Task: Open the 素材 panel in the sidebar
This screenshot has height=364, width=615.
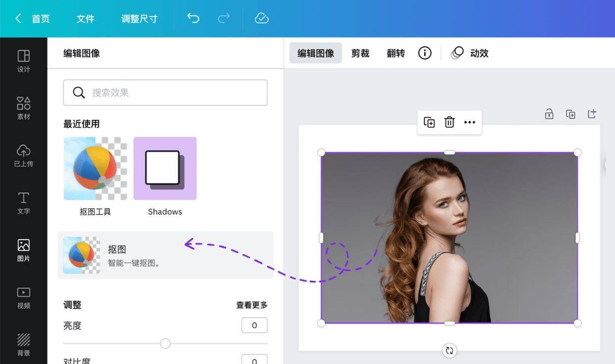Action: pos(23,106)
